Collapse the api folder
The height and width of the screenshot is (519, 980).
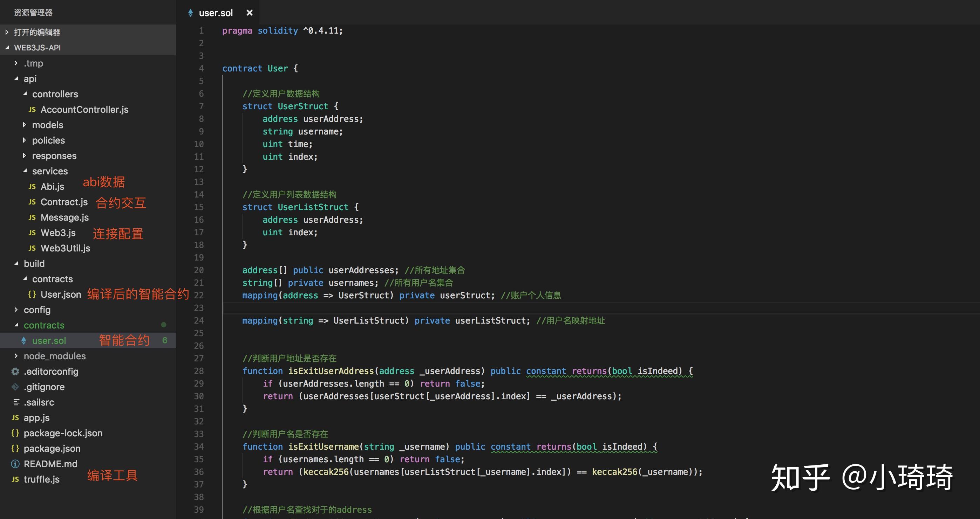tap(16, 79)
